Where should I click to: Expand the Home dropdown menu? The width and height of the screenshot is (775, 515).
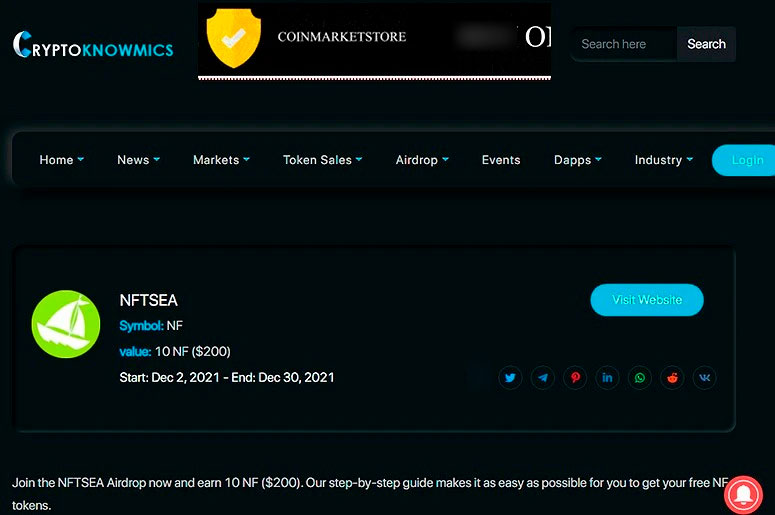pos(61,160)
